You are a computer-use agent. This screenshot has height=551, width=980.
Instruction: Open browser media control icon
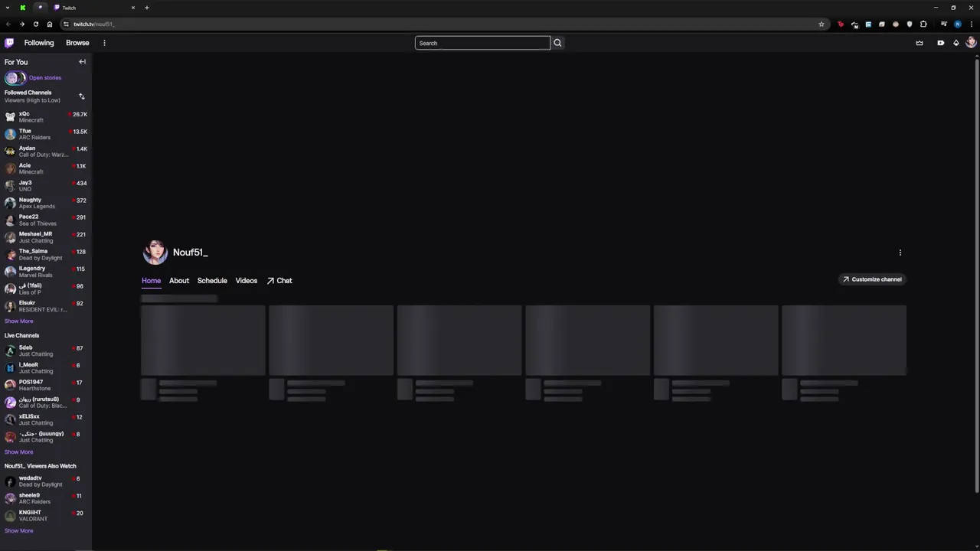pos(944,24)
